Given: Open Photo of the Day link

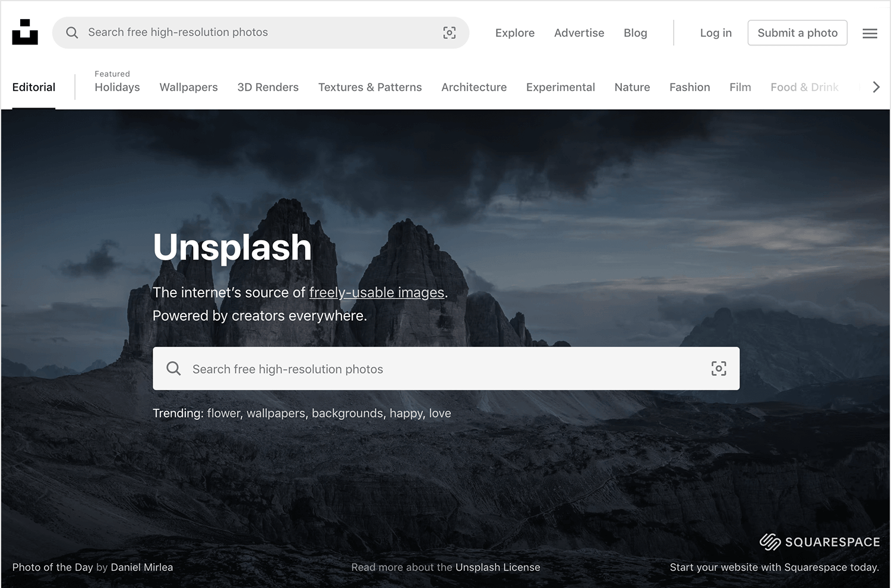Looking at the screenshot, I should click(x=52, y=567).
